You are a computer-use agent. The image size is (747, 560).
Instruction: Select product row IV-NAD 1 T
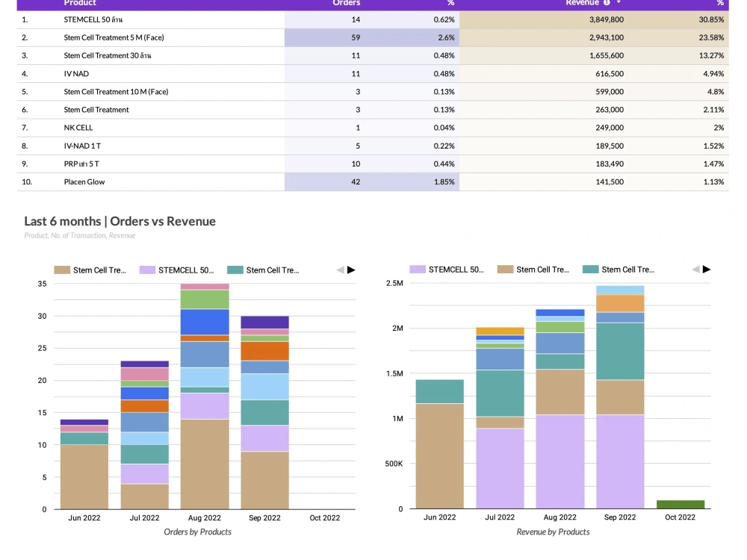(373, 146)
